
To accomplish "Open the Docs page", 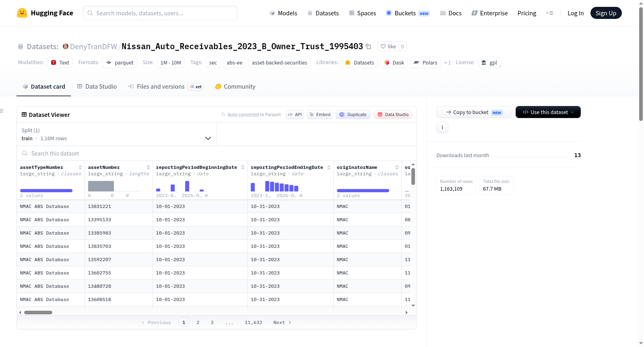I will click(450, 13).
